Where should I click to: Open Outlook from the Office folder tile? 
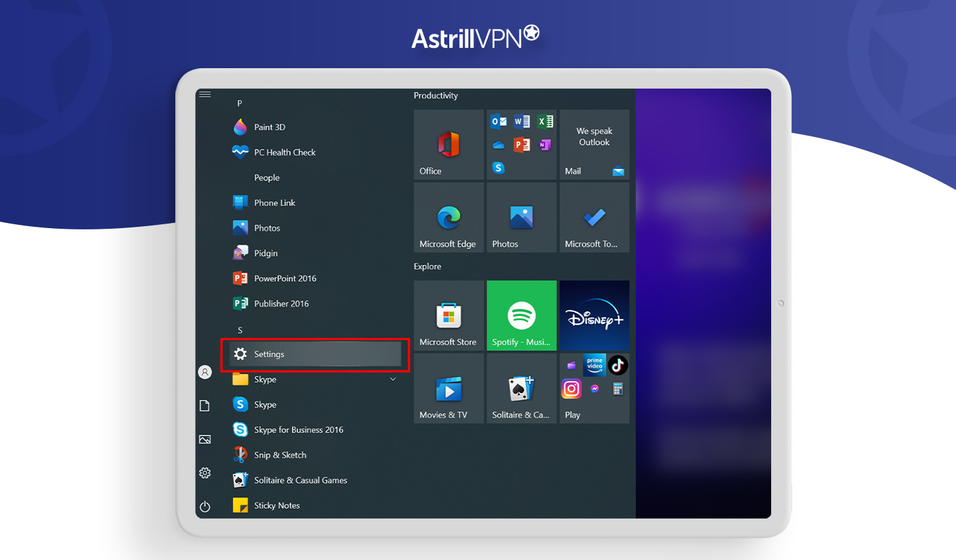498,121
